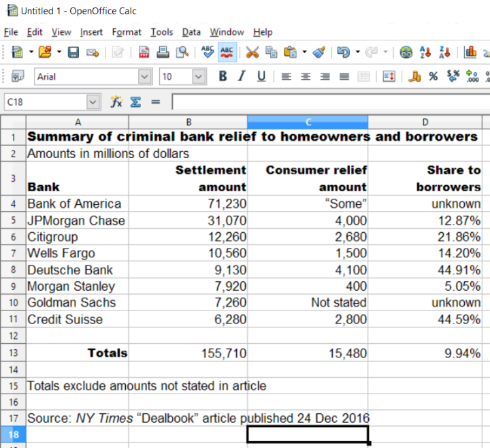The width and height of the screenshot is (490, 448).
Task: Toggle AutoSpellcheck red wavy ABC icon
Action: click(227, 52)
